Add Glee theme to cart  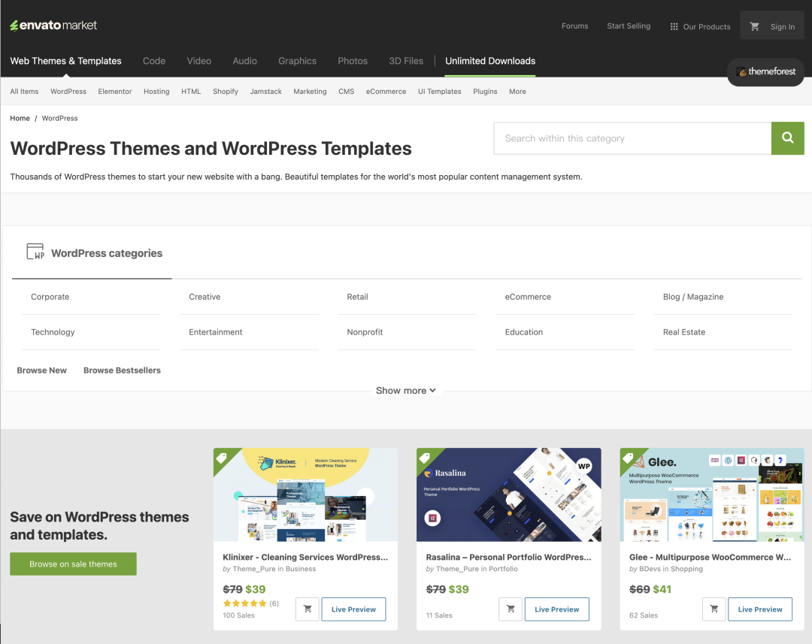[714, 609]
